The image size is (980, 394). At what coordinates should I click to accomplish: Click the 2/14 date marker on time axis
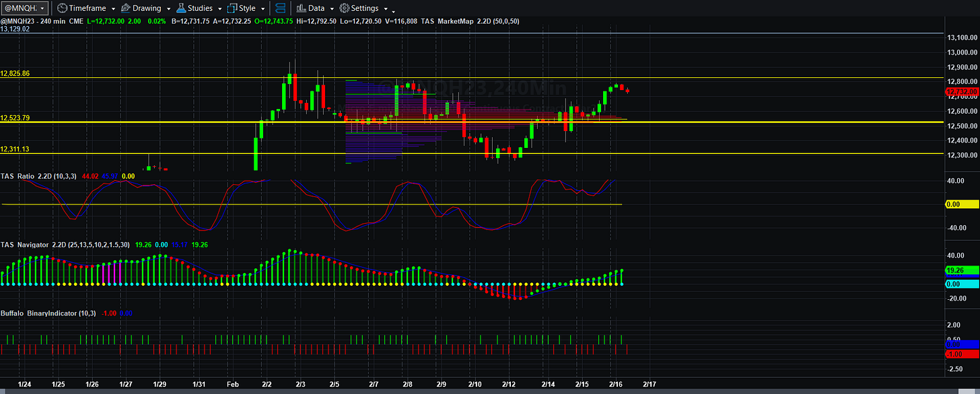548,384
